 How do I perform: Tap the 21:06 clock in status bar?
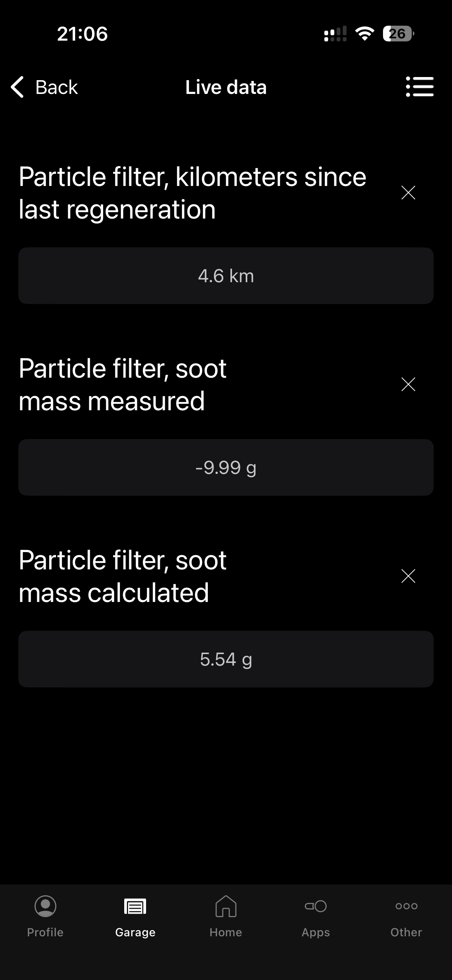tap(82, 34)
